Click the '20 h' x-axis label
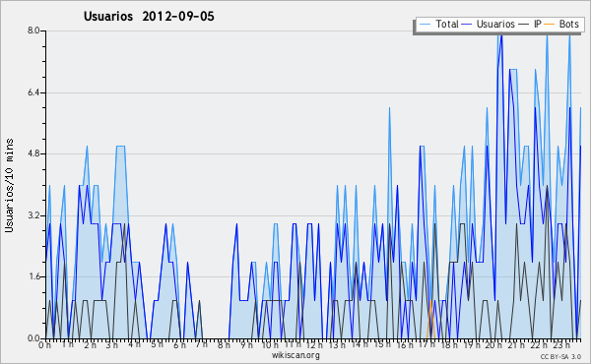Viewport: 591px width, 364px height. tap(493, 344)
